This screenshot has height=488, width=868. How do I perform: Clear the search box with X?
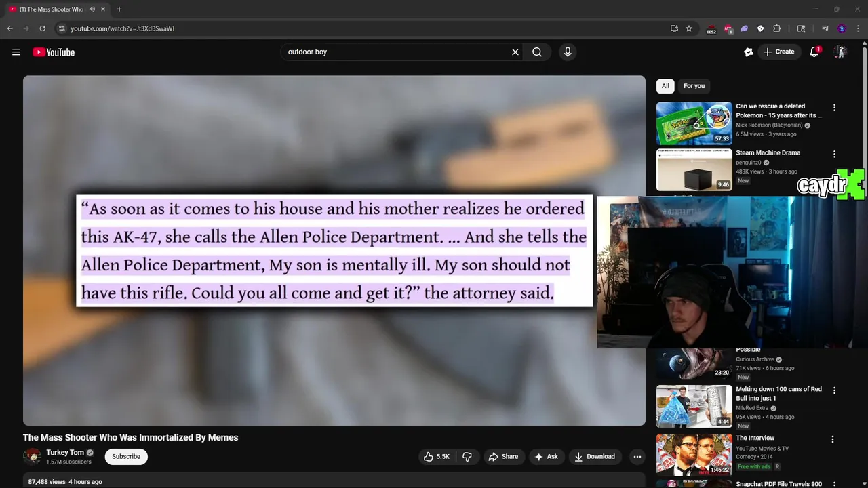coord(515,52)
